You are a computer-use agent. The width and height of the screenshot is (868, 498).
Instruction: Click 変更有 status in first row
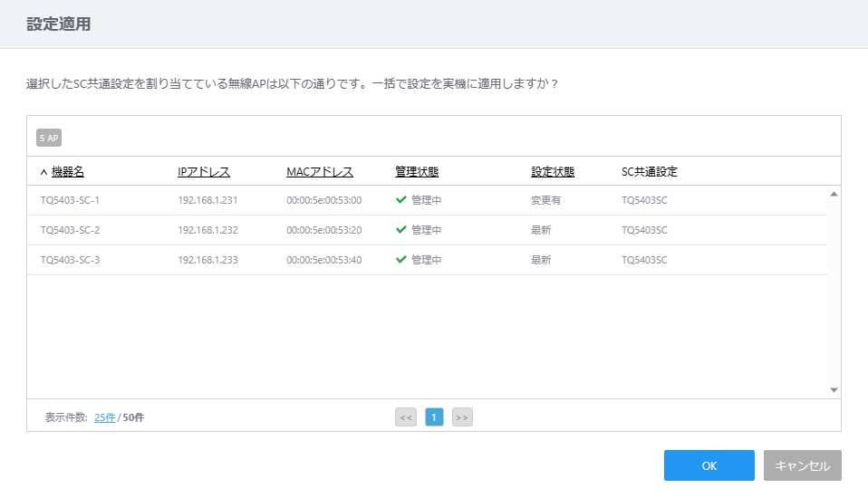coord(545,200)
